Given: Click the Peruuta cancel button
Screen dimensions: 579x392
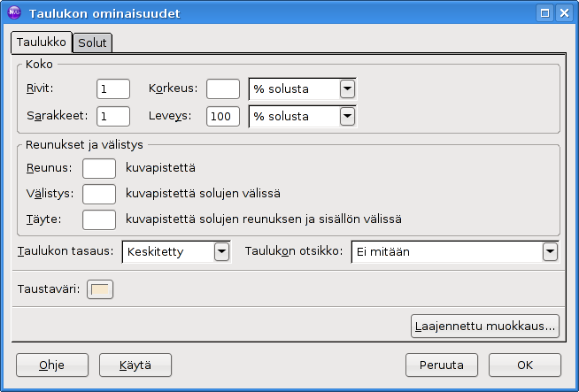Looking at the screenshot, I should (442, 365).
